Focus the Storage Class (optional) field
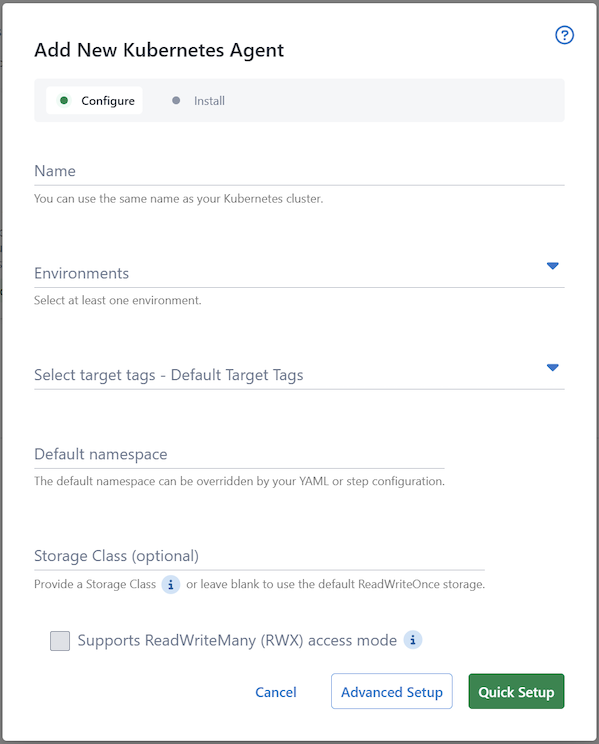 click(x=259, y=556)
